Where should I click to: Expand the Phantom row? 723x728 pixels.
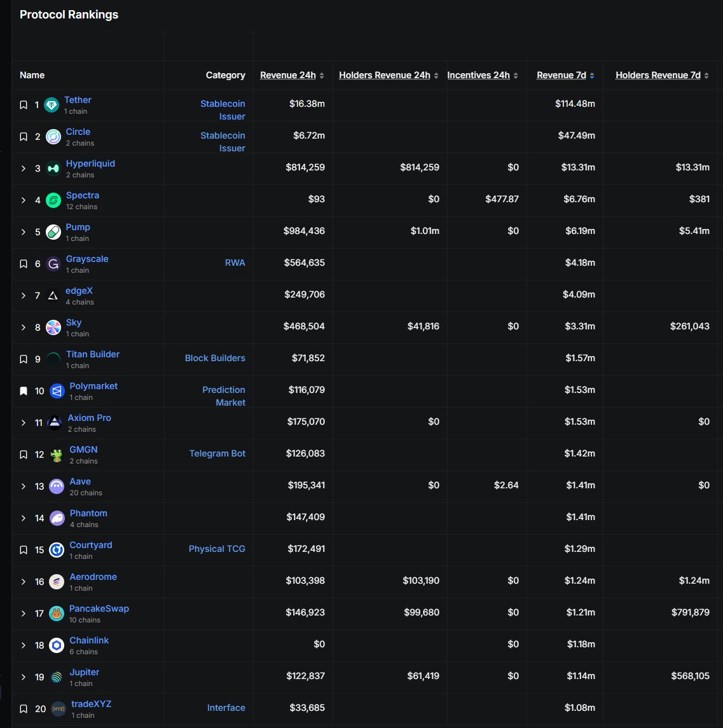tap(24, 518)
